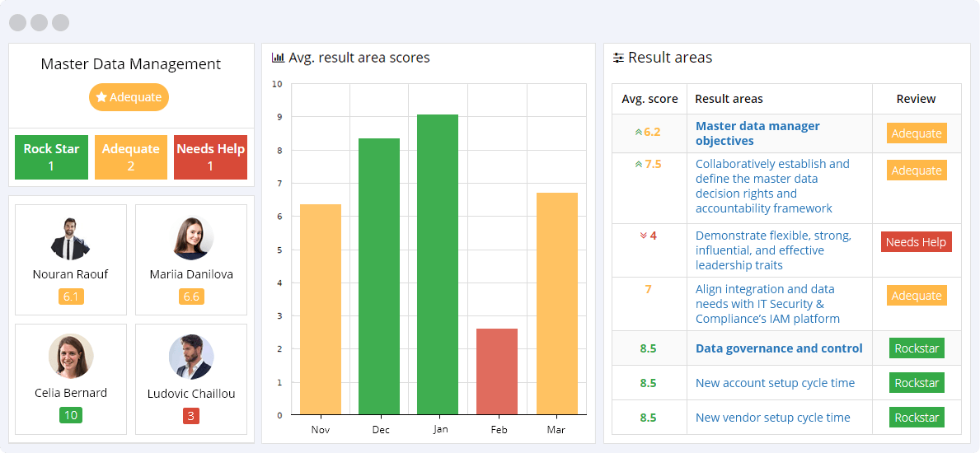Select the Adequate count tile showing 2
Viewport: 980px width, 453px height.
tap(130, 157)
